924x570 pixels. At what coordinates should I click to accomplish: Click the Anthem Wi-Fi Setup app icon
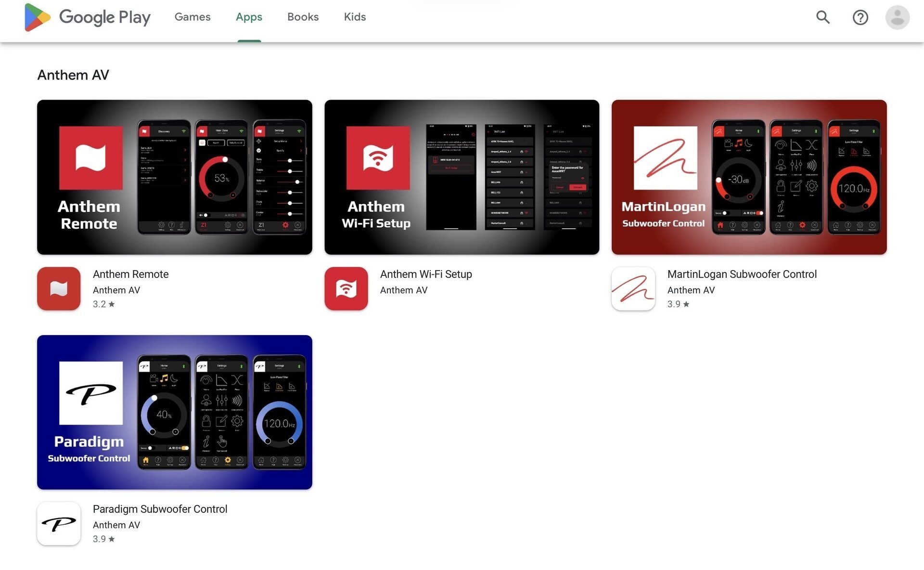[346, 288]
